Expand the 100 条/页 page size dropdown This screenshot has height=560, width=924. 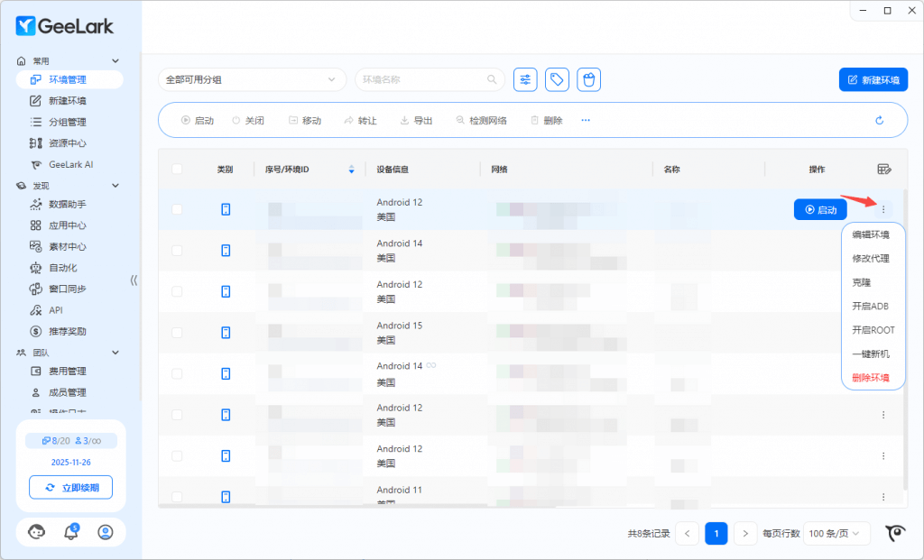point(837,533)
